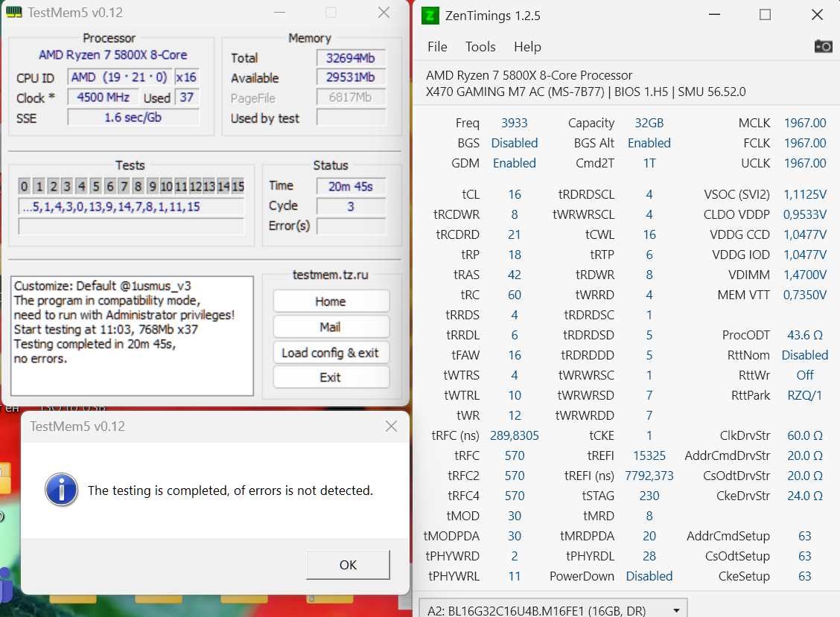Click the tRAS value 42
The height and width of the screenshot is (617, 840).
(515, 275)
